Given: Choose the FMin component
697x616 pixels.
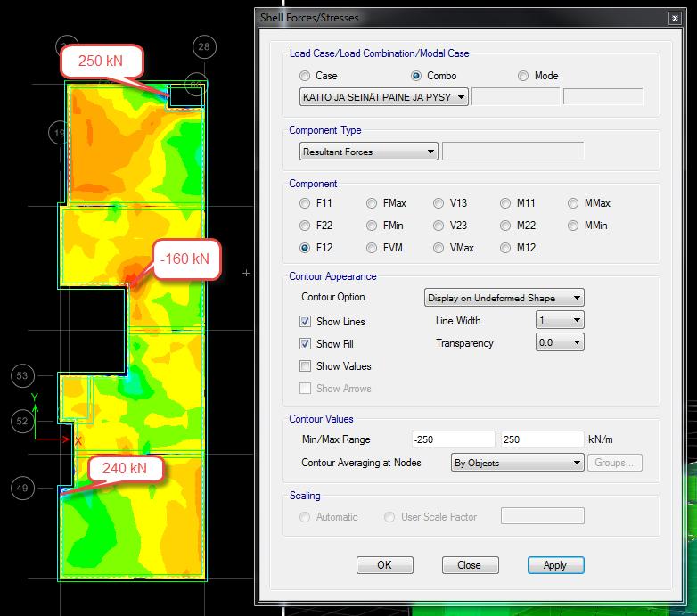Looking at the screenshot, I should (372, 226).
